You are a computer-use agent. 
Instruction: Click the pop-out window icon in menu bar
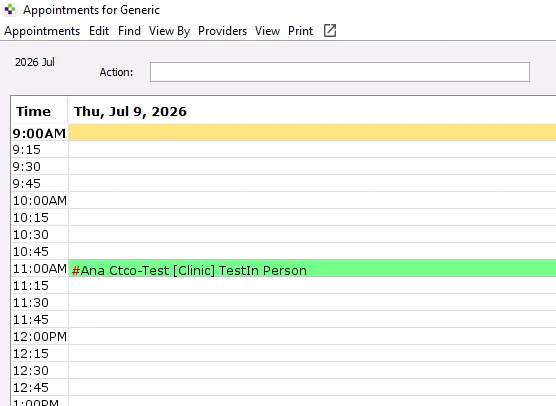(330, 30)
